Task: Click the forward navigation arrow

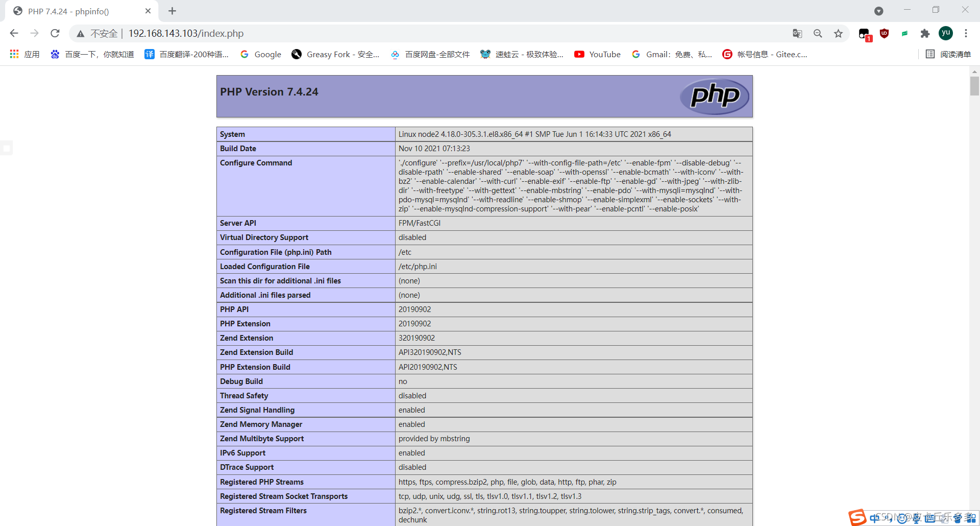Action: pyautogui.click(x=34, y=33)
